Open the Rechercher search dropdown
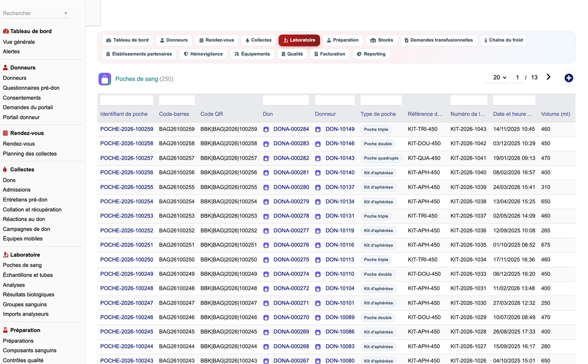The width and height of the screenshot is (588, 364). pos(36,13)
